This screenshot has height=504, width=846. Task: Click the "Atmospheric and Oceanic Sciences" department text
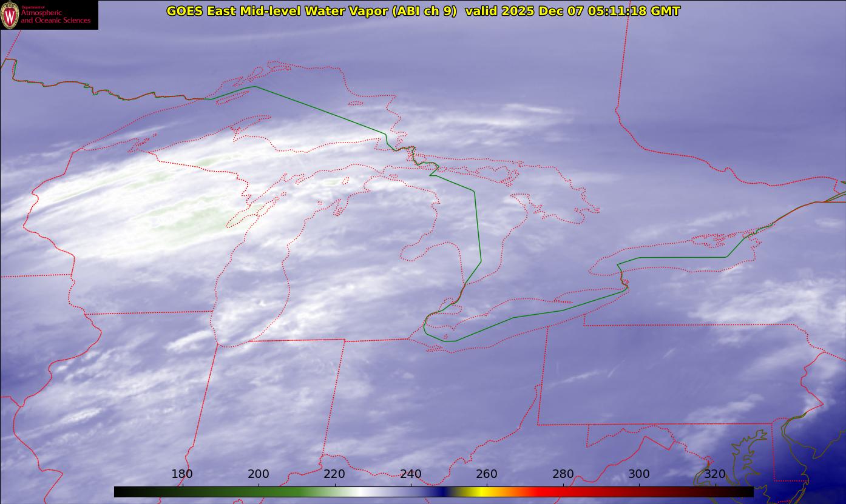(55, 16)
